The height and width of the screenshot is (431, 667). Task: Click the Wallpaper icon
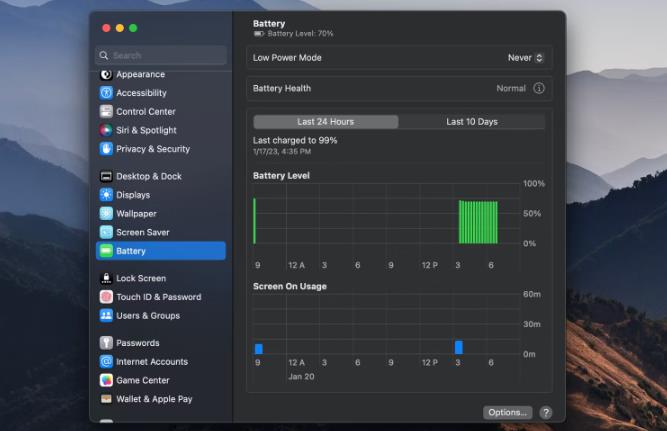(x=106, y=214)
